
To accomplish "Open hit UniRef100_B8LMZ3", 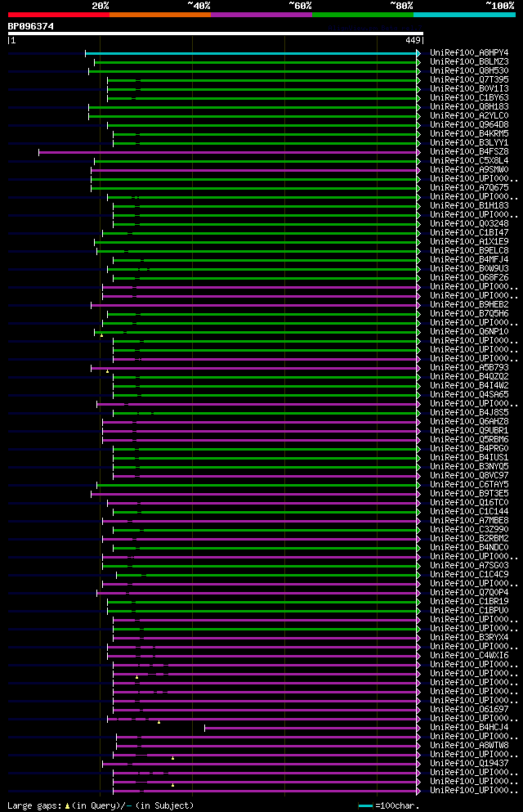I will click(x=469, y=61).
